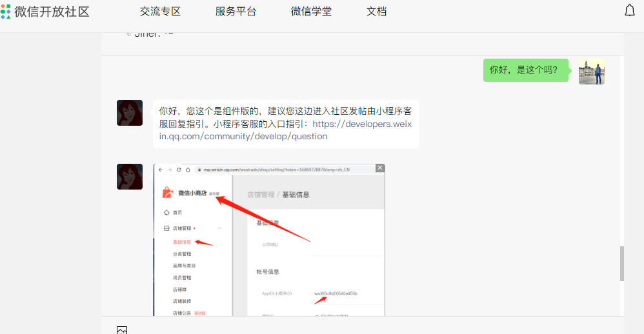Go to 服务平台 in the top navigation
Image resolution: width=644 pixels, height=334 pixels.
click(236, 12)
